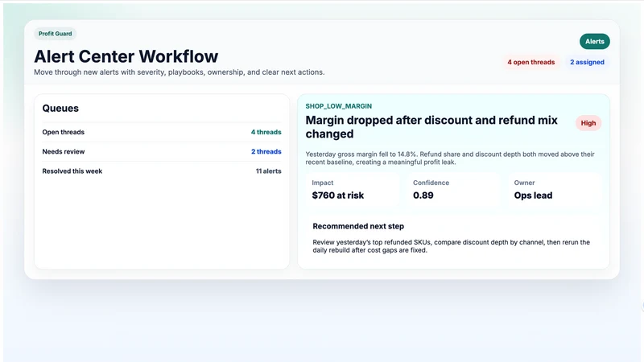Click the Alert Center Workflow title
644x362 pixels.
(x=126, y=56)
